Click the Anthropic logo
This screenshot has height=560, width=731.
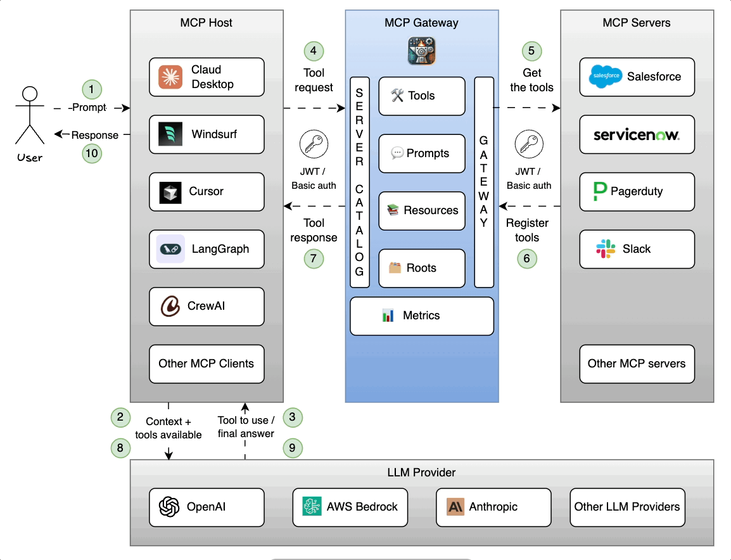pyautogui.click(x=455, y=507)
